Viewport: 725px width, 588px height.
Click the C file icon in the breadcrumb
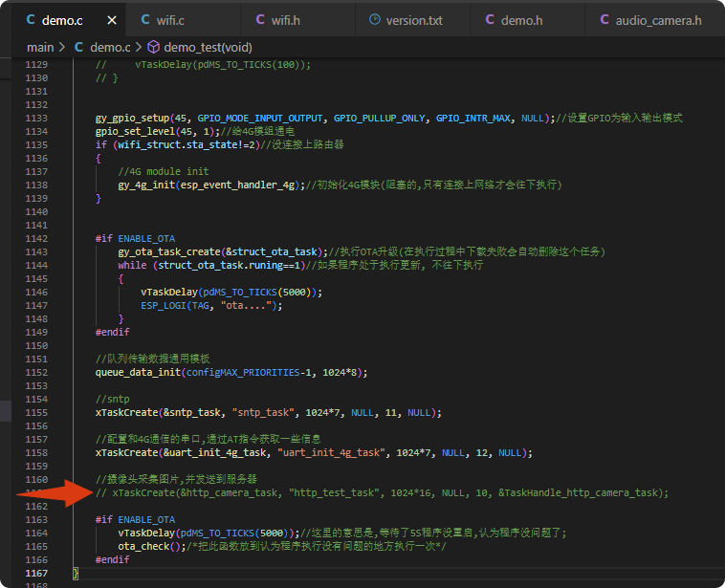(x=79, y=46)
